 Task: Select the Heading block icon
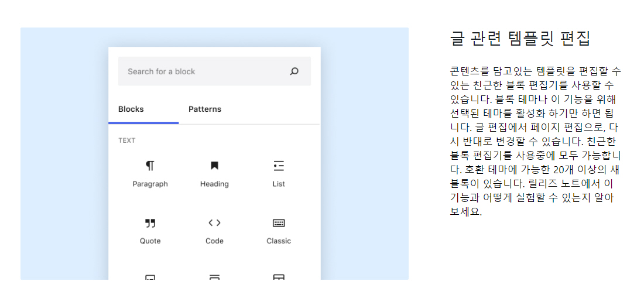pos(214,166)
